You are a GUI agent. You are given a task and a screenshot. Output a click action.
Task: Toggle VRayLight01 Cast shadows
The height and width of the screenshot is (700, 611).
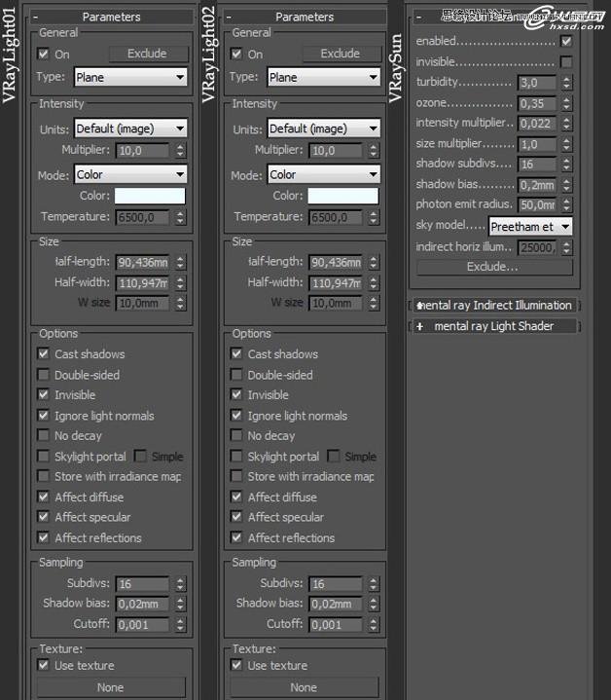43,354
